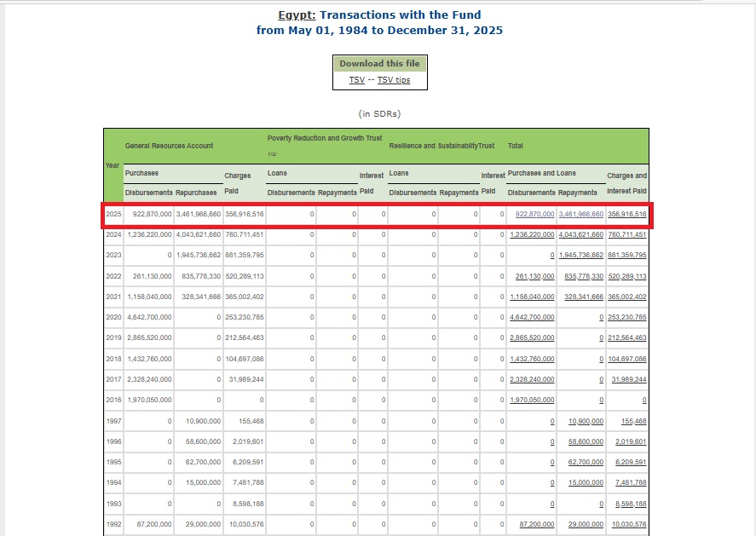Open the TSV tips link

[x=393, y=80]
